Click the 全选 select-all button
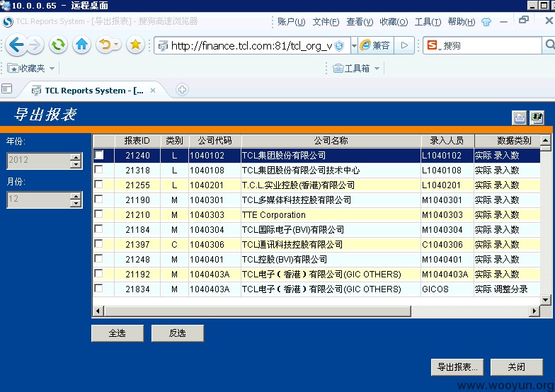 [118, 333]
